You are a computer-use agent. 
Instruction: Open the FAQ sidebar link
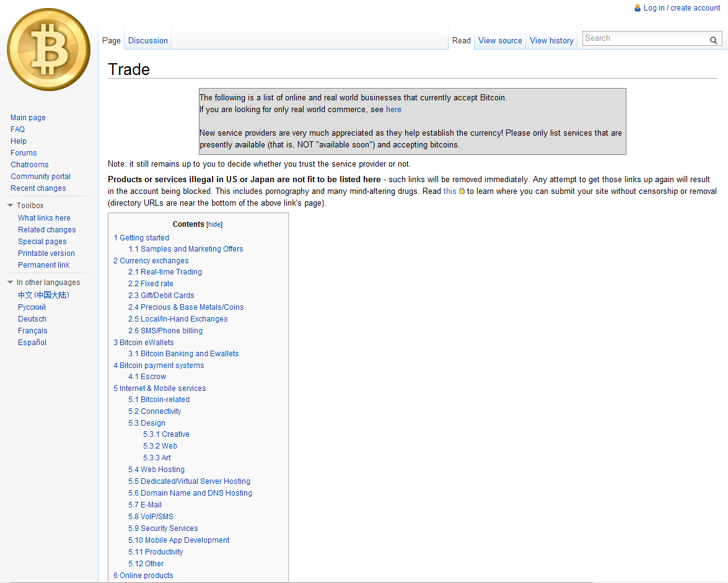click(x=17, y=129)
